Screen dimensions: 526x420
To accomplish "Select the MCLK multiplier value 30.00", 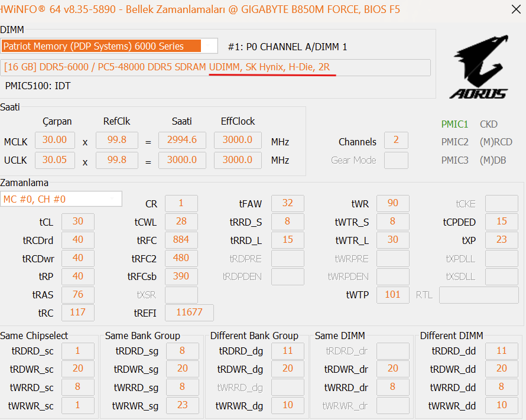I will 54,140.
